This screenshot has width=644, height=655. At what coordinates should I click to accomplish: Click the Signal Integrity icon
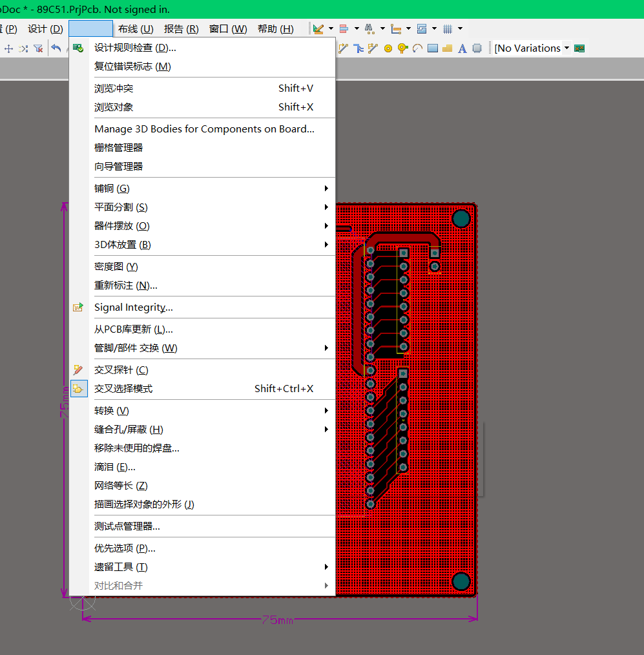tap(78, 307)
